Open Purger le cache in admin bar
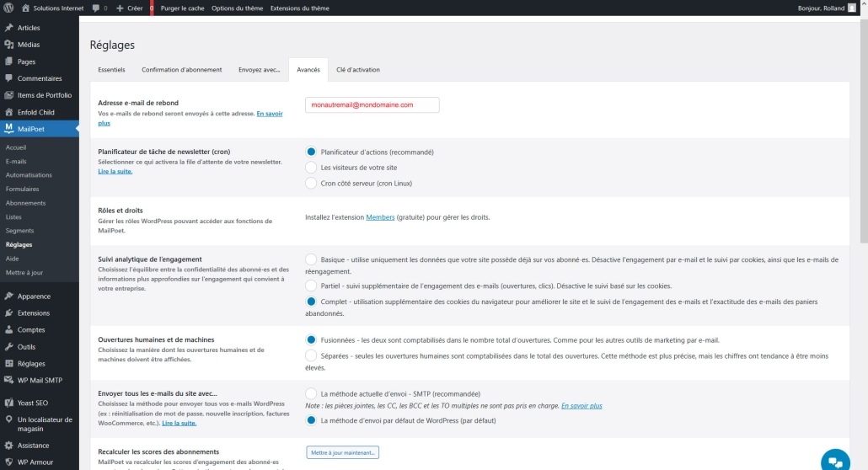This screenshot has width=868, height=470. point(182,8)
